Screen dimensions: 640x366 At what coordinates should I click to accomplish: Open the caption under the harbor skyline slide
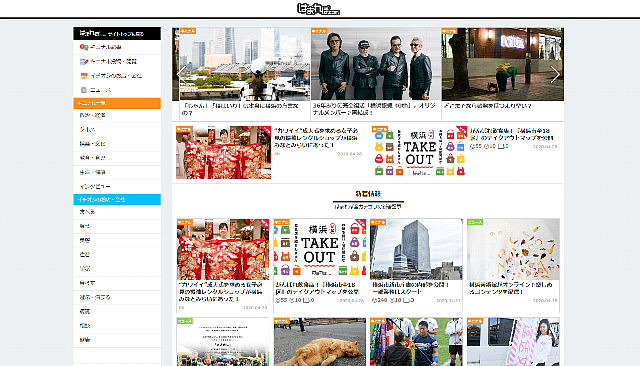[241, 109]
